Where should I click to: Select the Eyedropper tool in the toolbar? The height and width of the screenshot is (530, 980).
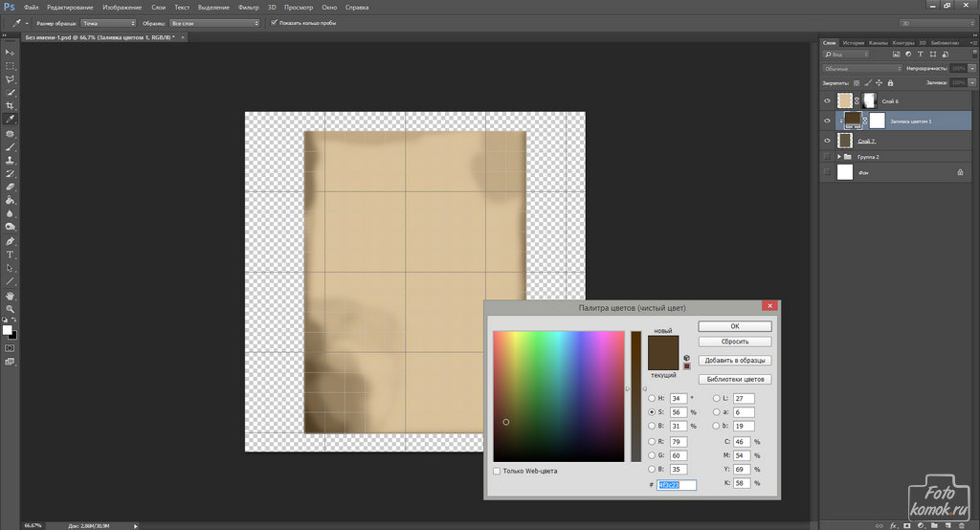click(11, 120)
